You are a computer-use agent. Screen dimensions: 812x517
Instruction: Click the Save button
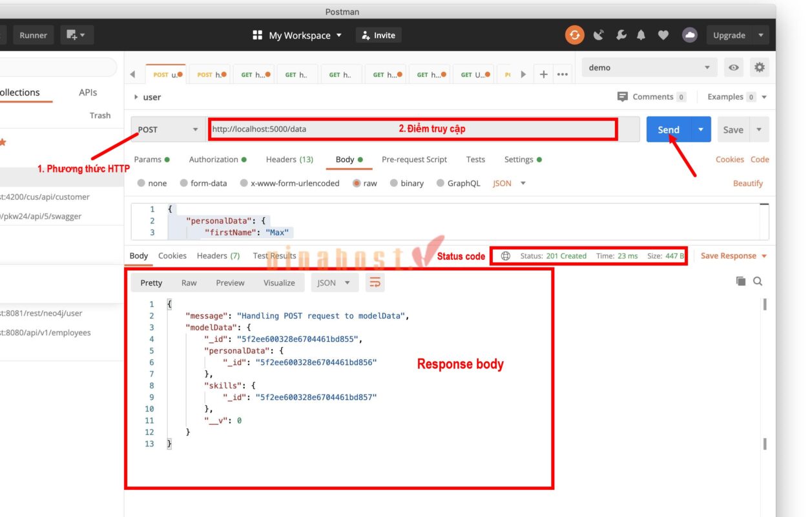point(733,129)
